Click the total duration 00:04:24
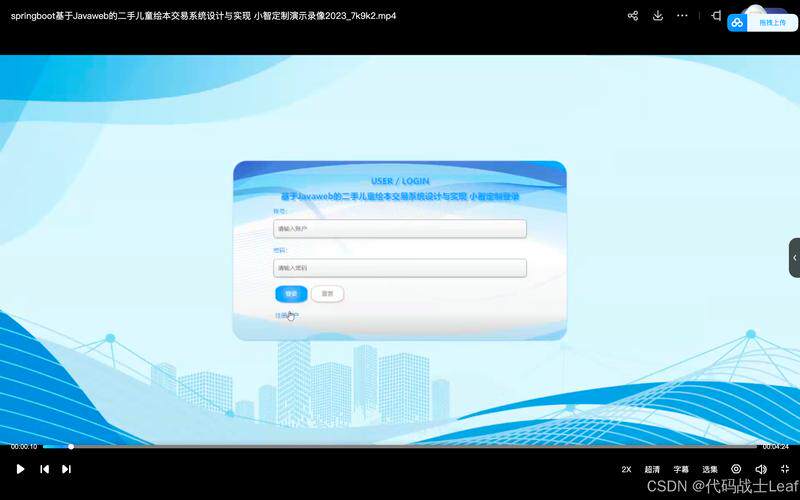The image size is (800, 500). (x=776, y=446)
